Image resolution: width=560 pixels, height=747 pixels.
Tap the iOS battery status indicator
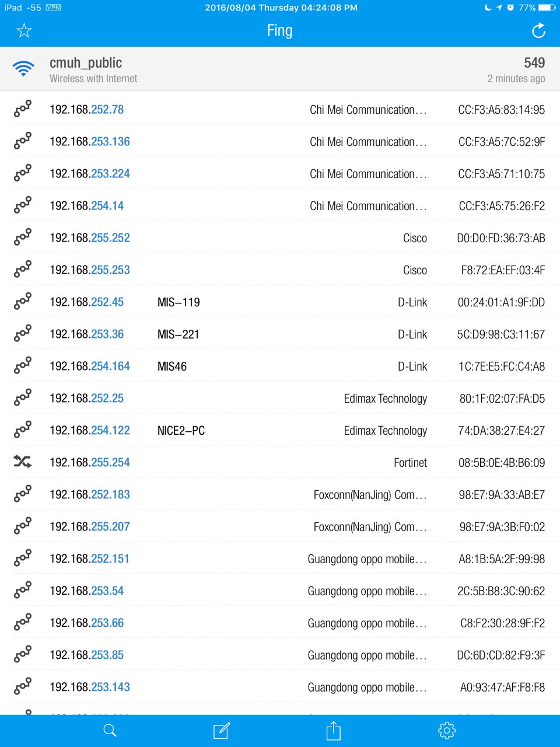547,8
